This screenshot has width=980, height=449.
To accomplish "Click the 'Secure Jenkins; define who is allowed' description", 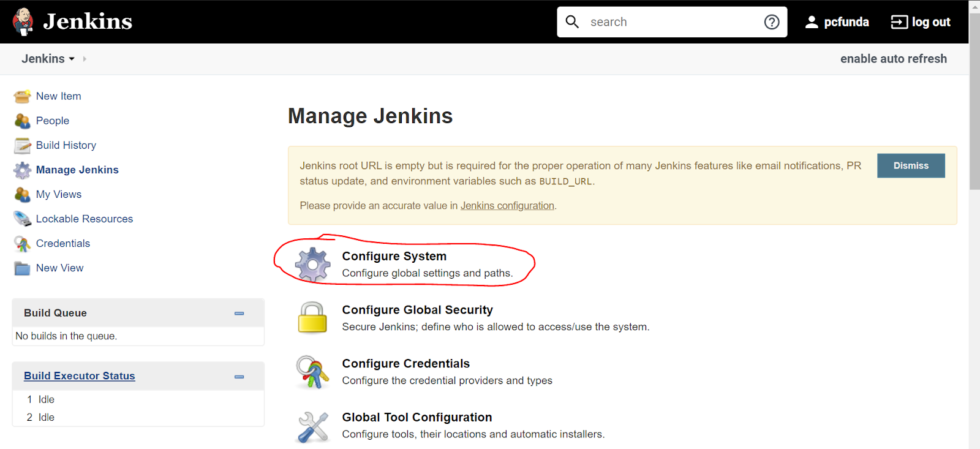I will click(496, 327).
